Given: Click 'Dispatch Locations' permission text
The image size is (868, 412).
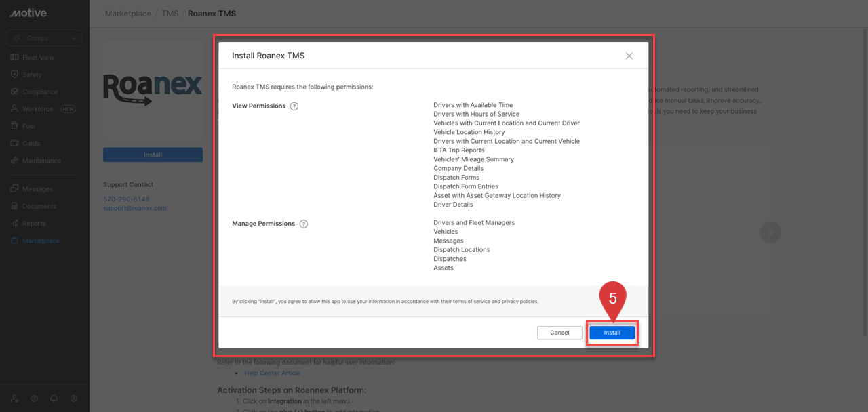Looking at the screenshot, I should tap(462, 250).
